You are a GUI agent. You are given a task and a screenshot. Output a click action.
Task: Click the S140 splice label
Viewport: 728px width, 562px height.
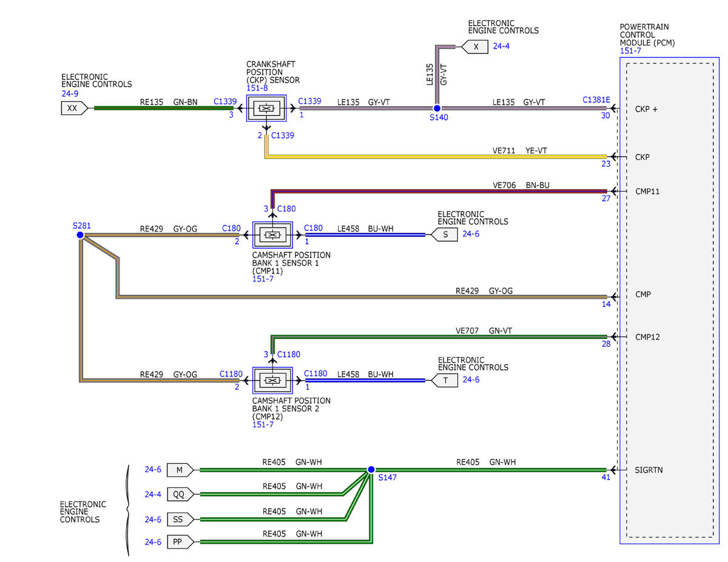point(438,118)
